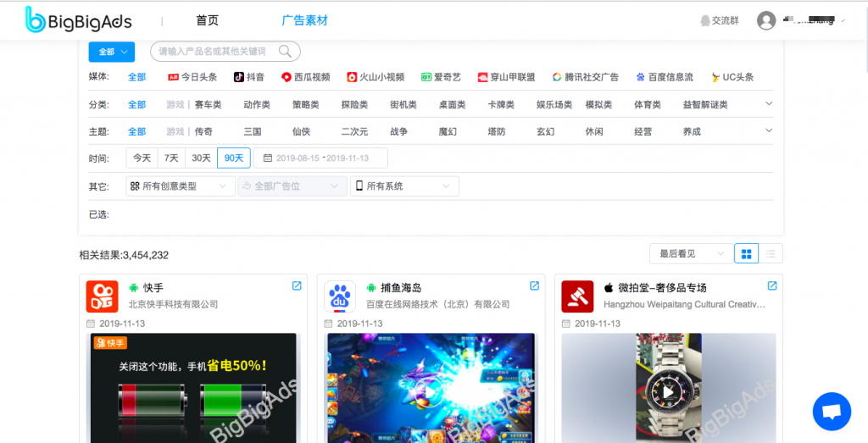Image resolution: width=868 pixels, height=443 pixels.
Task: Choose the 养成 theme
Action: 692,131
